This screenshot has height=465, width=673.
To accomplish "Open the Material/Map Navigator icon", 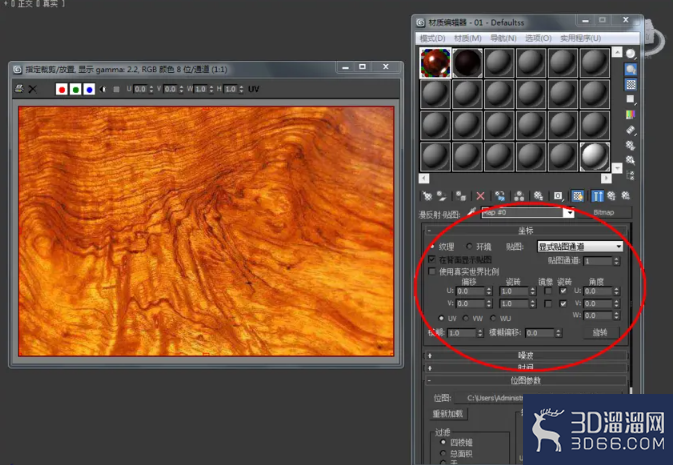I will coord(631,175).
